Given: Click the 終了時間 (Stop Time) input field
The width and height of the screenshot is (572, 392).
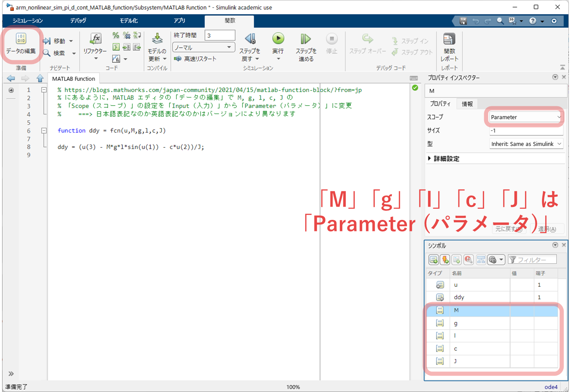Looking at the screenshot, I should (x=220, y=35).
